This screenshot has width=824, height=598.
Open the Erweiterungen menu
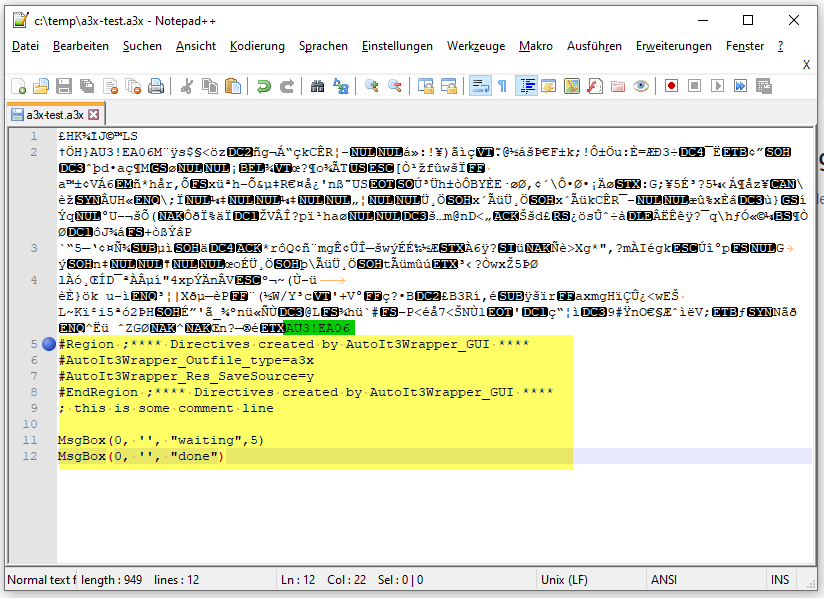tap(674, 46)
